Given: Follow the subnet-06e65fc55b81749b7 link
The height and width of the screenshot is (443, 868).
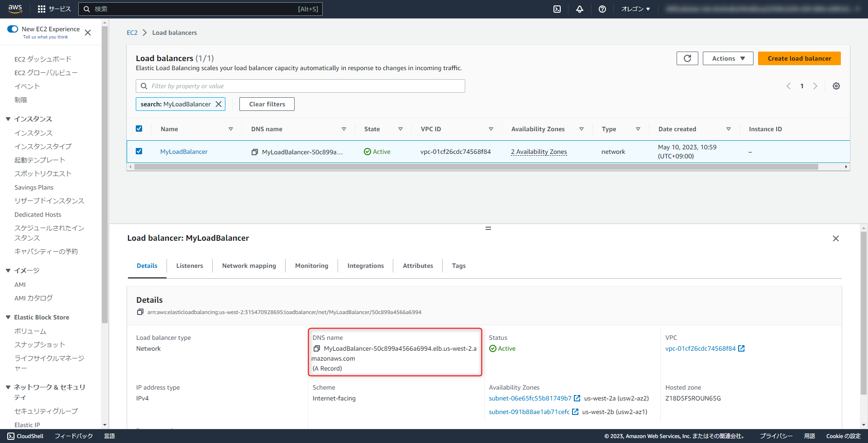Looking at the screenshot, I should [529, 398].
